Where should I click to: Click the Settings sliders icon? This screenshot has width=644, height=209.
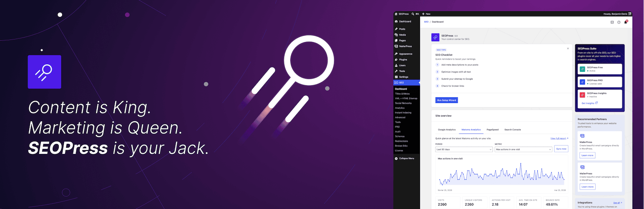click(x=396, y=77)
